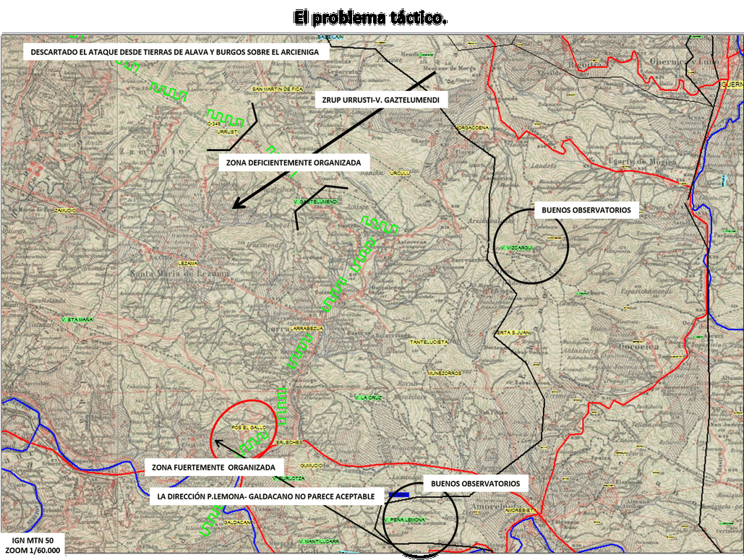The height and width of the screenshot is (560, 744).
Task: Click the printed map name "Ugarte de Múgica"
Action: point(642,162)
